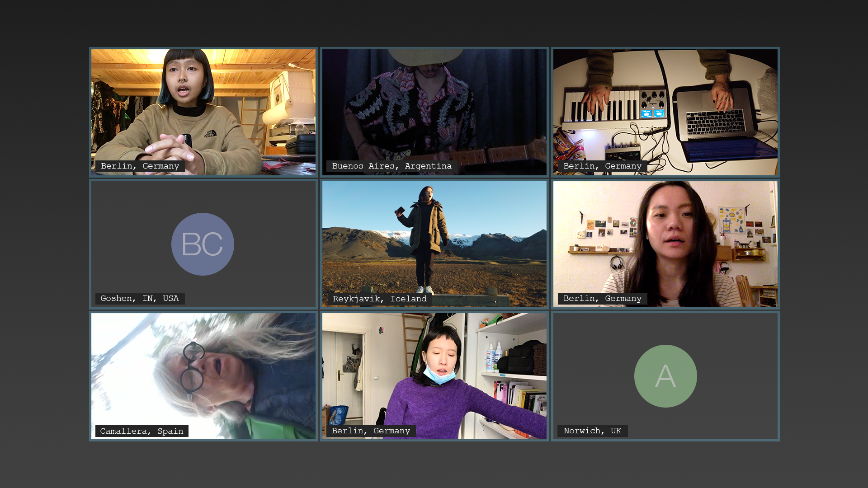Click the Buenos Aires, Argentina label
Screen dimensions: 868x488
coord(392,166)
